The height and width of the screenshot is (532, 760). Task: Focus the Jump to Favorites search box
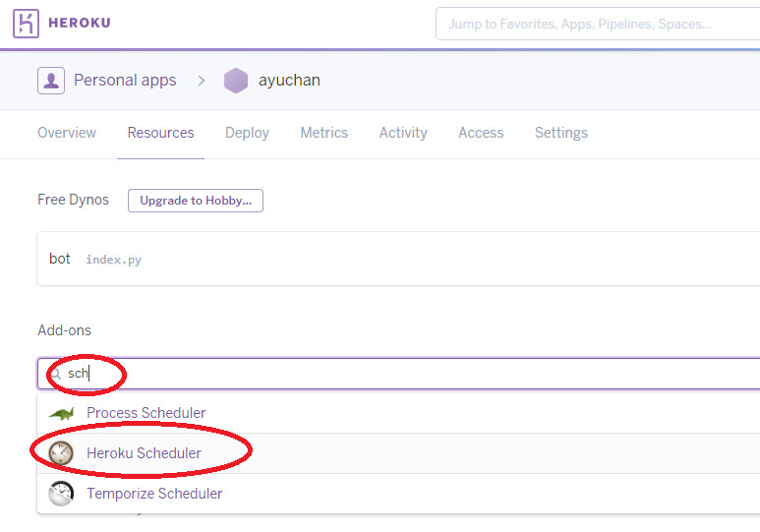pyautogui.click(x=596, y=24)
